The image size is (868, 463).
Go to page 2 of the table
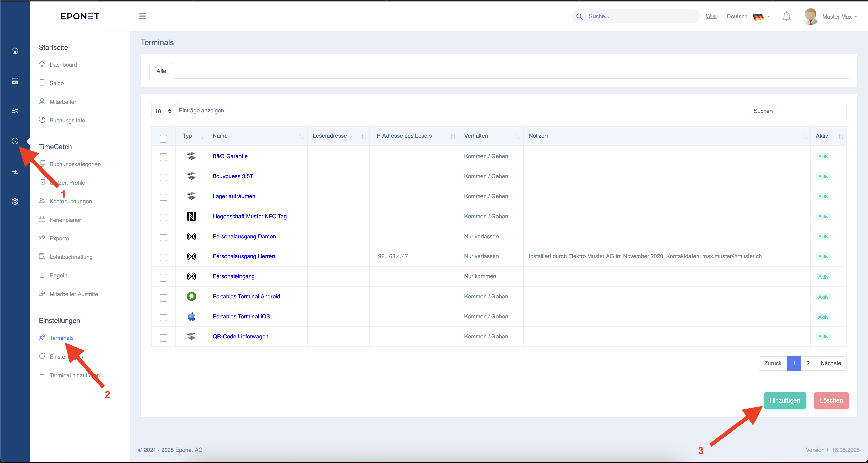[808, 363]
